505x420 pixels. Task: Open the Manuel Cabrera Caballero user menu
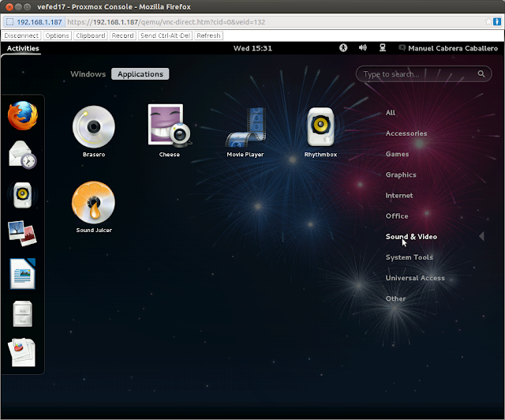tap(448, 48)
